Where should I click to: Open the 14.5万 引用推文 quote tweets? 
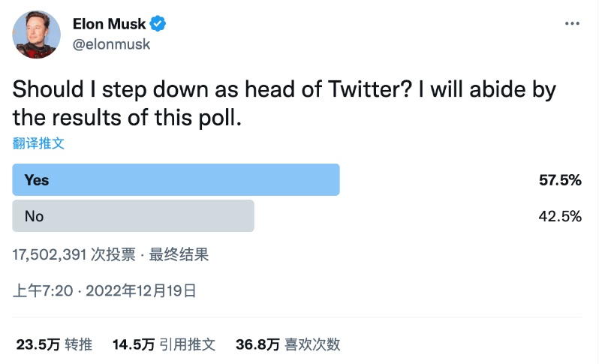[x=164, y=344]
